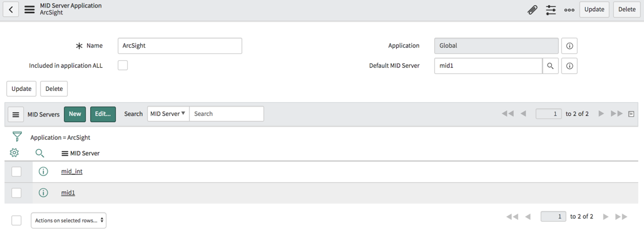Click the Application = ArcSight filter breadcrumb

(x=60, y=137)
